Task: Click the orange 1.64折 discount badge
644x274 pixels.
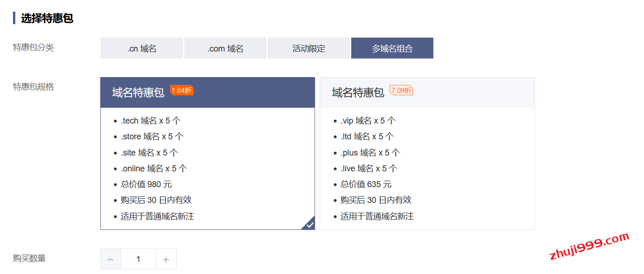Action: click(181, 91)
